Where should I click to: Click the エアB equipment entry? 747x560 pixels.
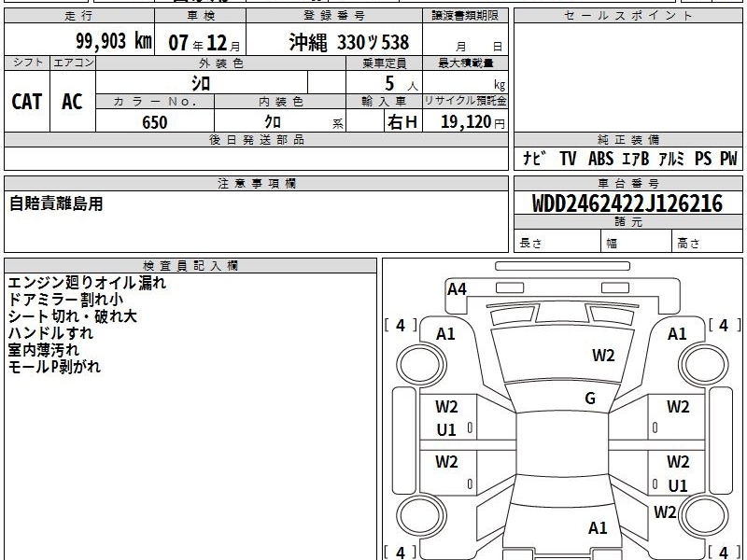636,158
